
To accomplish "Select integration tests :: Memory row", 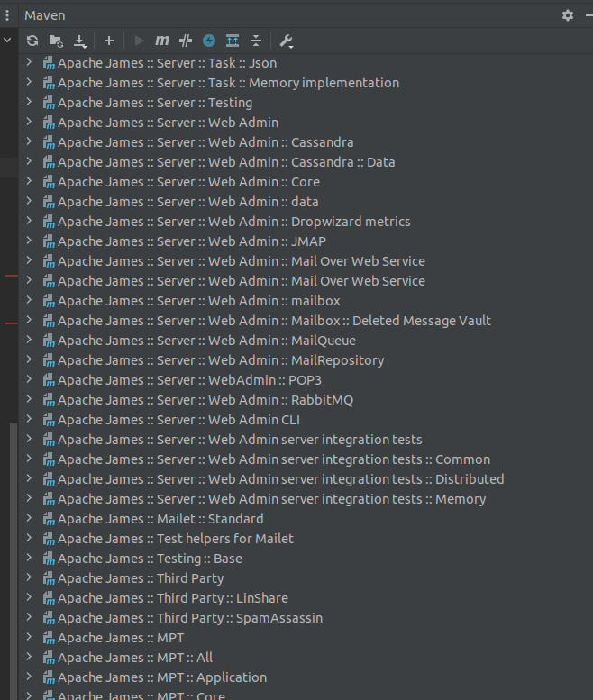I will (x=306, y=499).
